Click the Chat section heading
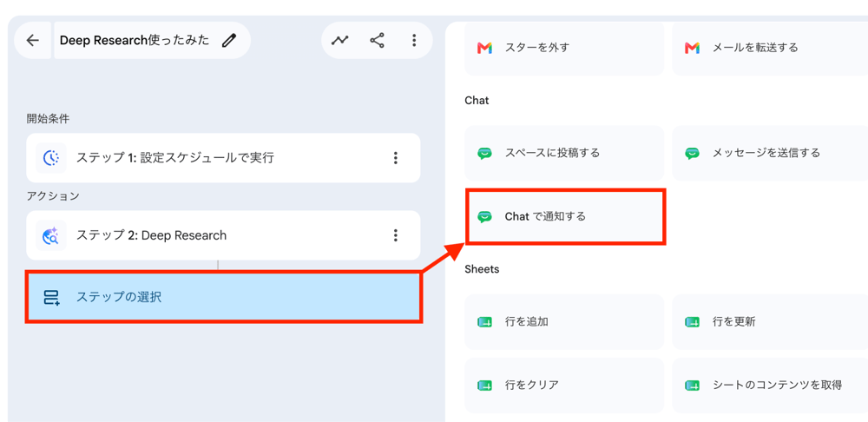Screen dimensions: 868x422 pos(477,101)
